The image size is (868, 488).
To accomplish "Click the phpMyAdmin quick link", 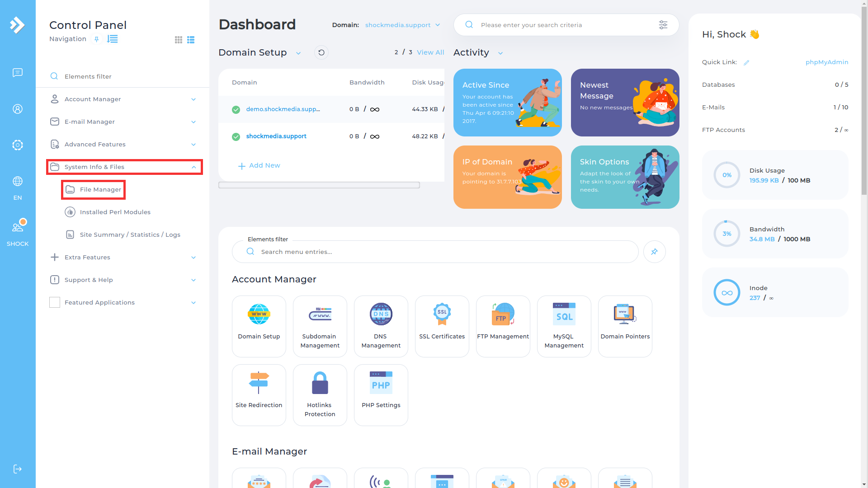I will point(826,62).
